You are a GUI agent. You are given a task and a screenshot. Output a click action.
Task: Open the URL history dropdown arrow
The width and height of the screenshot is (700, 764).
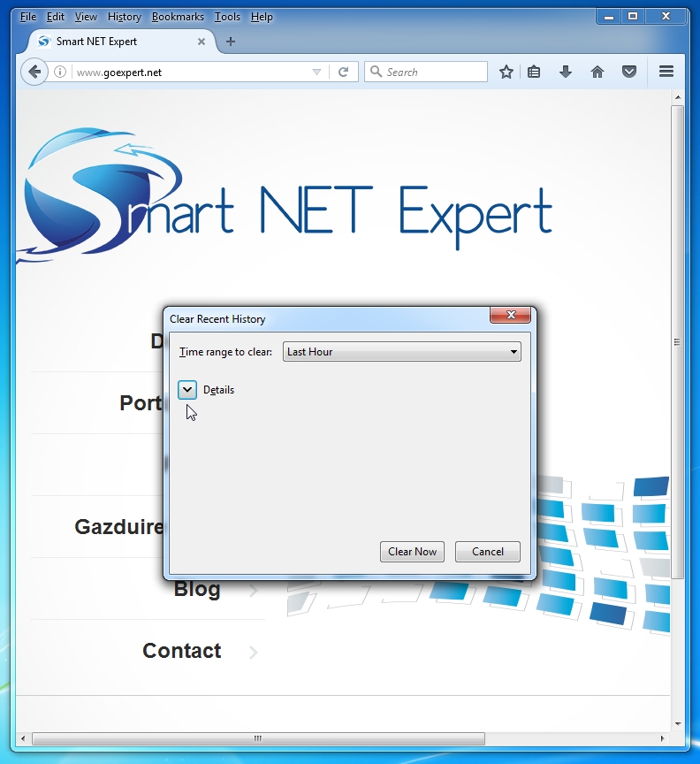[317, 73]
